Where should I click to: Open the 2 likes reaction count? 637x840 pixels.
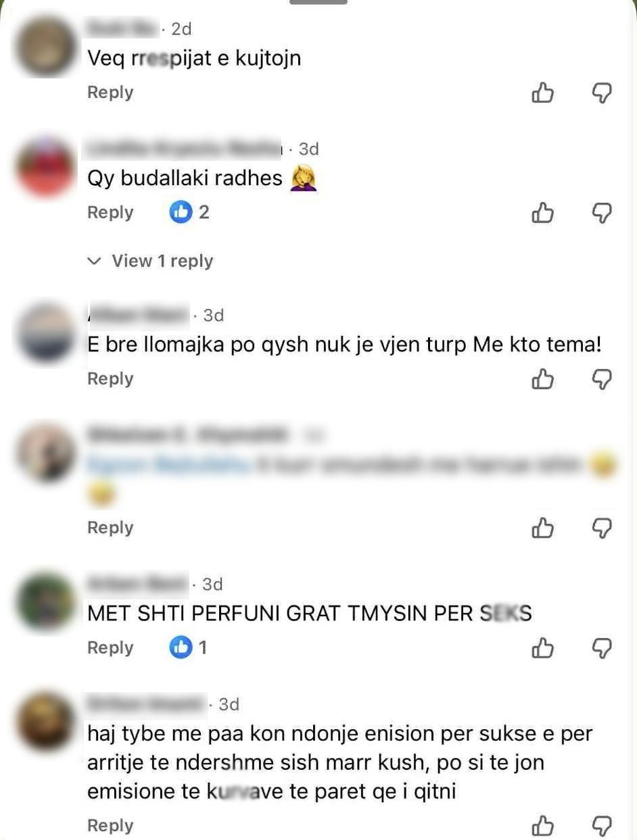pyautogui.click(x=189, y=212)
